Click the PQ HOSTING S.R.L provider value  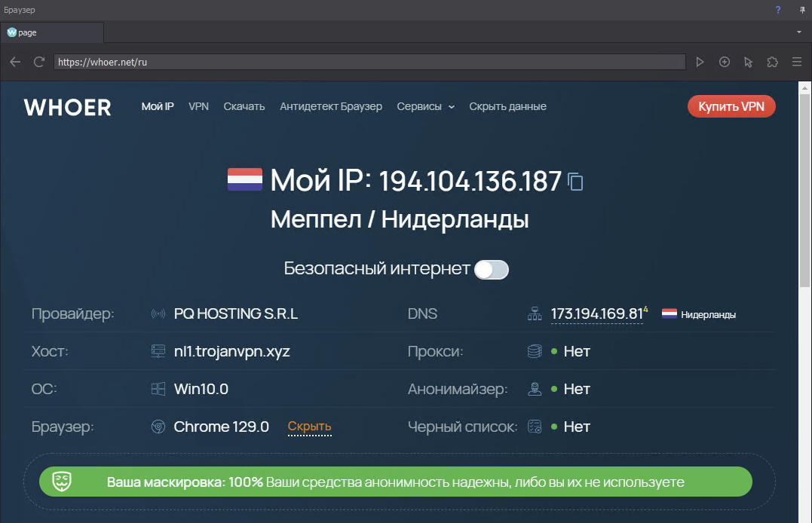tap(236, 313)
